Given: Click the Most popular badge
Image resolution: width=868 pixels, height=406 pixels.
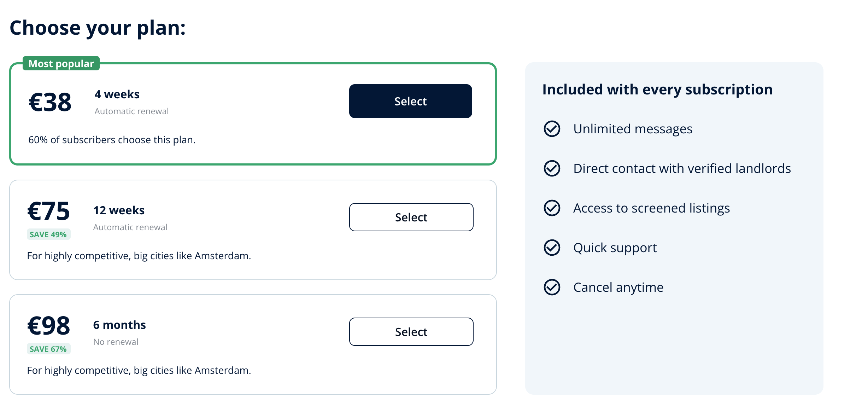Looking at the screenshot, I should [x=61, y=64].
